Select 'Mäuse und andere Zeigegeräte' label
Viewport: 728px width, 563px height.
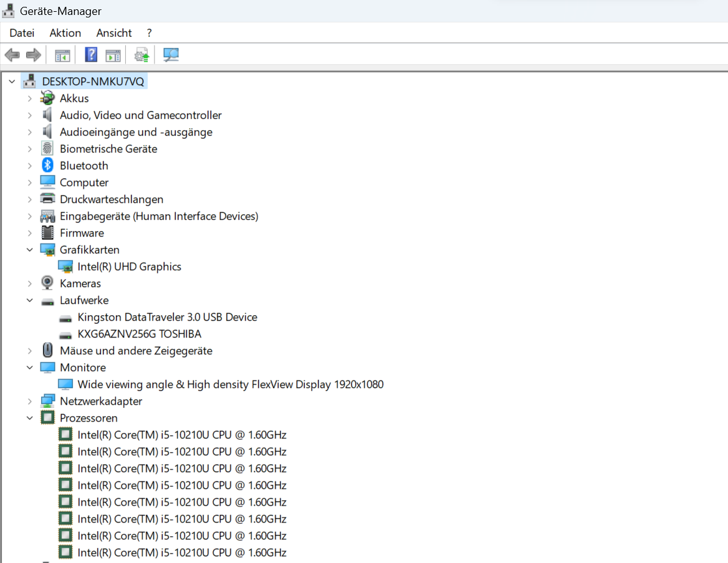pyautogui.click(x=136, y=351)
